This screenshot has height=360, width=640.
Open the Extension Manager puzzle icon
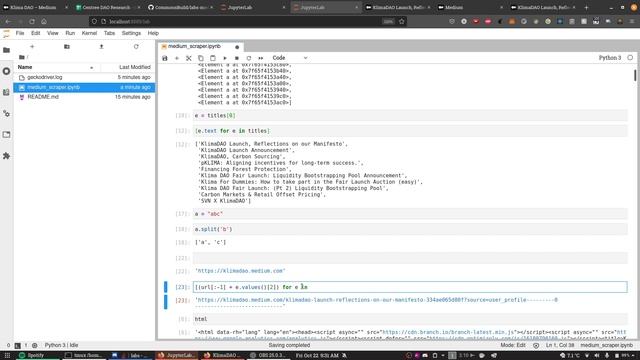(7, 156)
